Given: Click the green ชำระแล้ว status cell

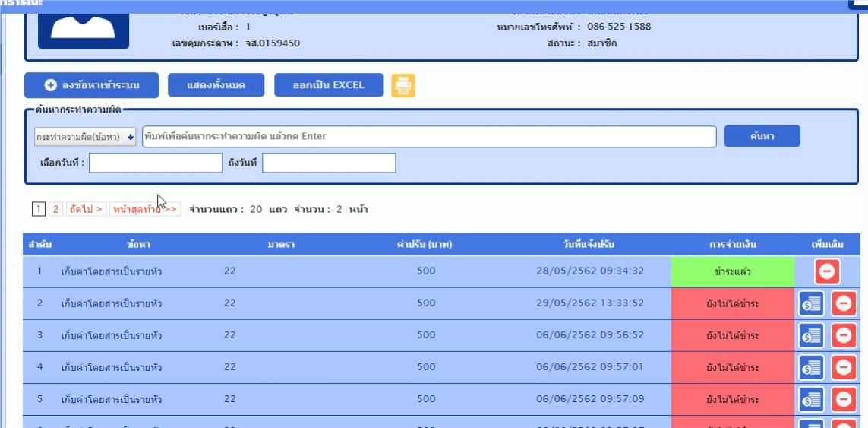Looking at the screenshot, I should 733,271.
